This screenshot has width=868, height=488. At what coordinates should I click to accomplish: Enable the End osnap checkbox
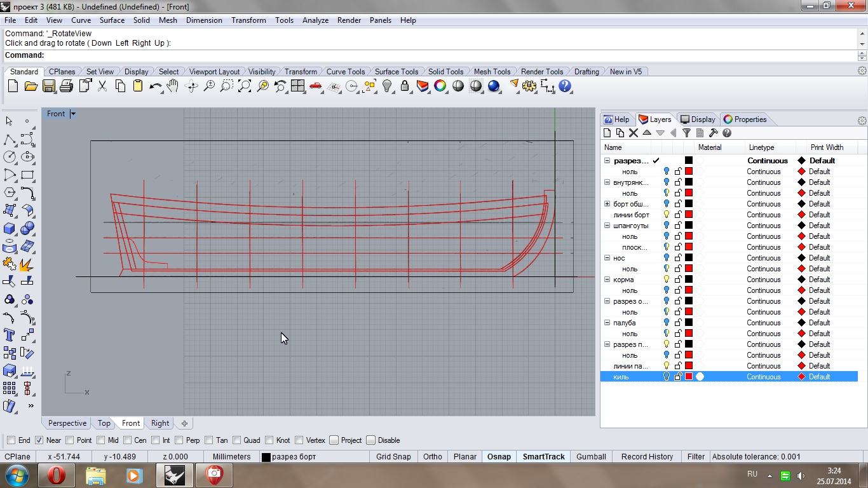tap(11, 440)
